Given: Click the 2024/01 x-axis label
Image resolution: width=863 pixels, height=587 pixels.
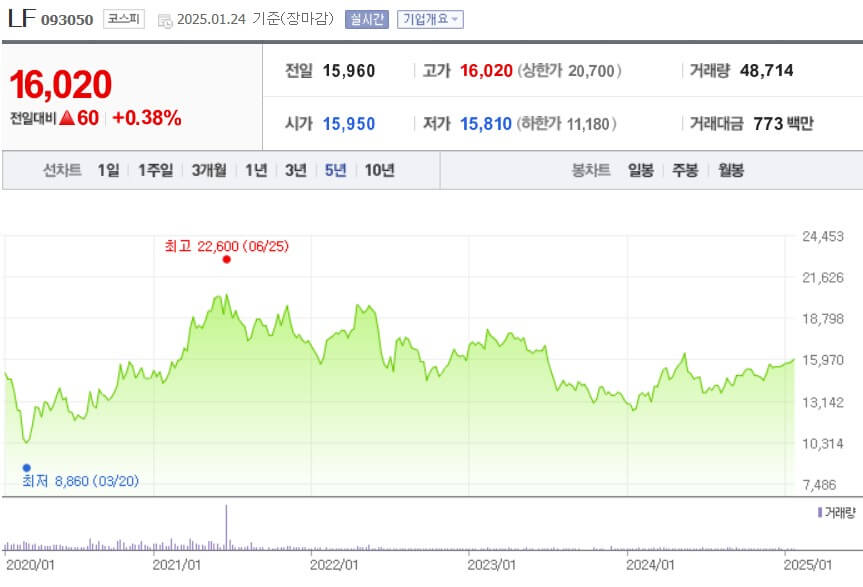Looking at the screenshot, I should point(650,565).
